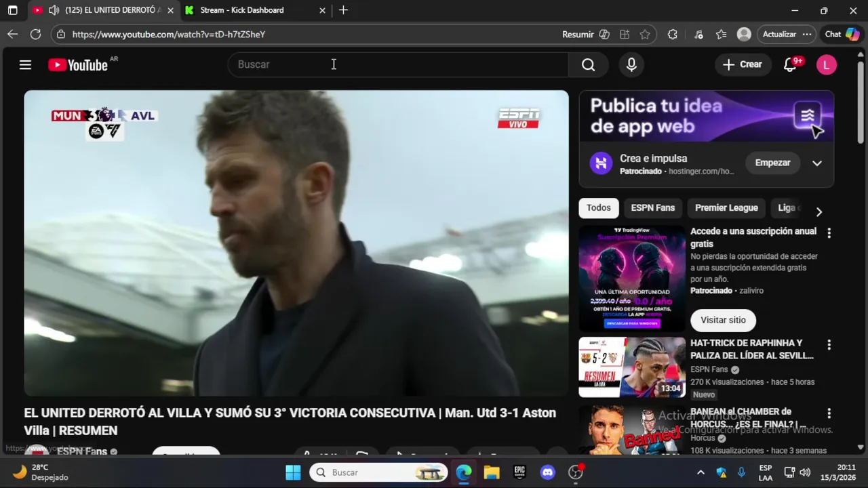
Task: Mute the YouTube tab via speaker icon
Action: (54, 10)
